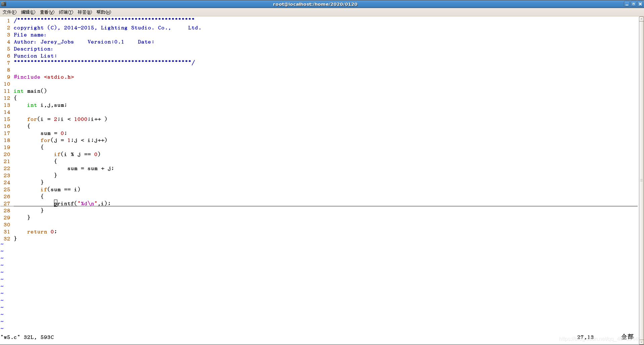Click the 'Funcion List:' line

35,56
